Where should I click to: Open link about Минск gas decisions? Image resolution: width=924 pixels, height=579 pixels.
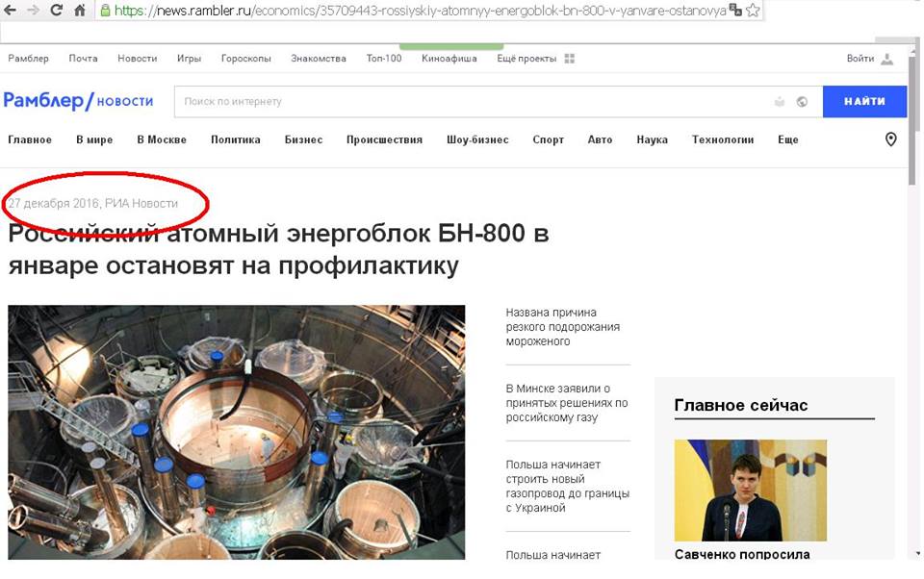point(566,403)
